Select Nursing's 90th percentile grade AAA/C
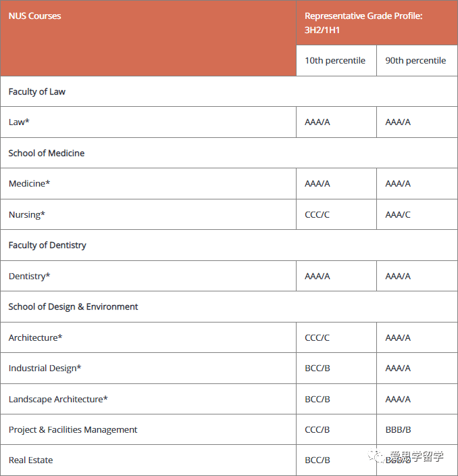This screenshot has height=476, width=458. click(398, 214)
